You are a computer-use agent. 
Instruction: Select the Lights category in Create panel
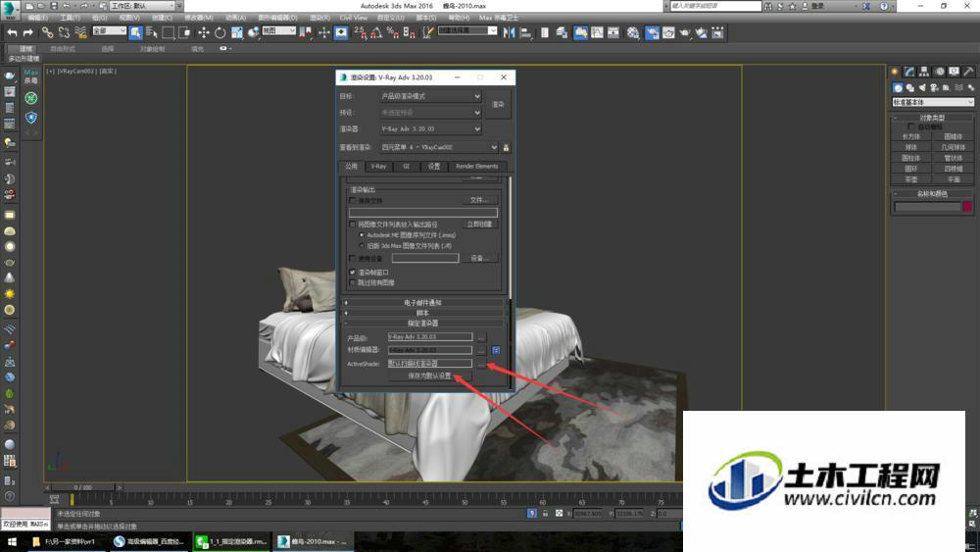[922, 88]
